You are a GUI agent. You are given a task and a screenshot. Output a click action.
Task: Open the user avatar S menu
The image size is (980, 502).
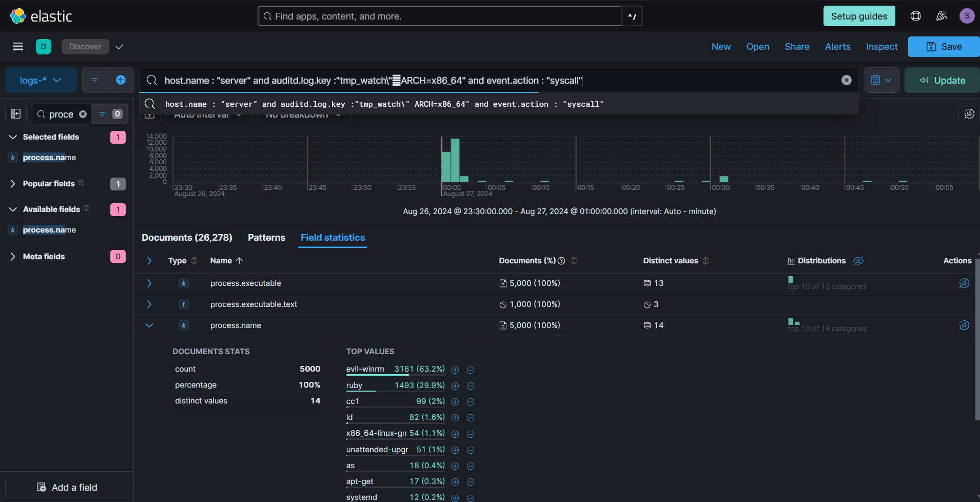967,16
